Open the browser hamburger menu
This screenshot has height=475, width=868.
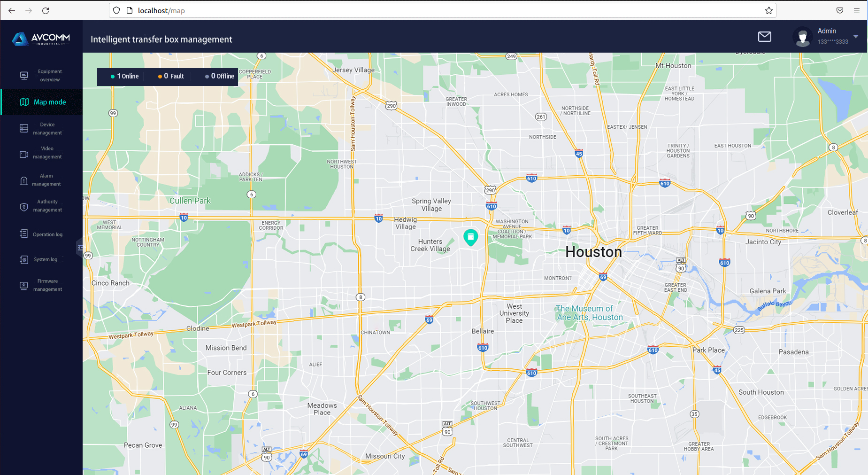tap(857, 10)
